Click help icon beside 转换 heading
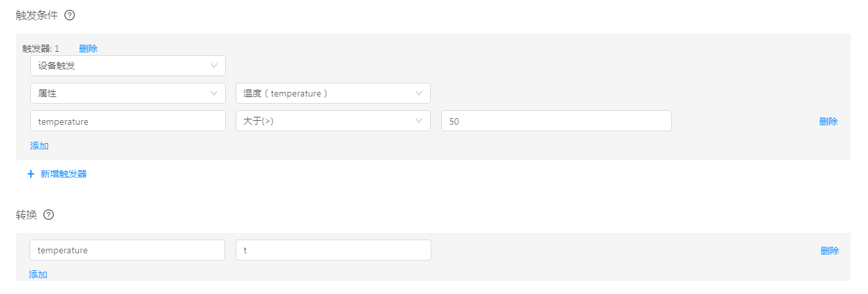This screenshot has height=294, width=868. [49, 215]
